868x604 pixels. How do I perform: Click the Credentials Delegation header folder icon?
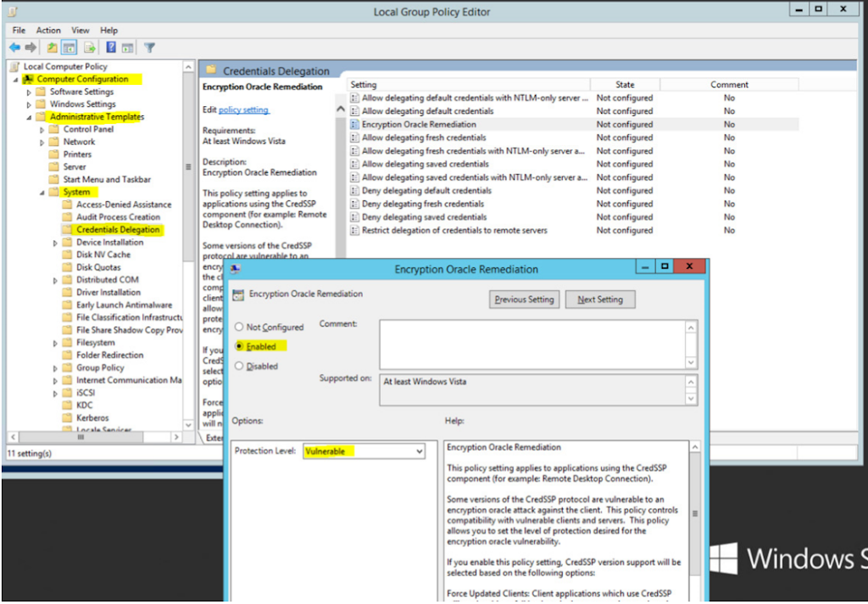(x=211, y=70)
